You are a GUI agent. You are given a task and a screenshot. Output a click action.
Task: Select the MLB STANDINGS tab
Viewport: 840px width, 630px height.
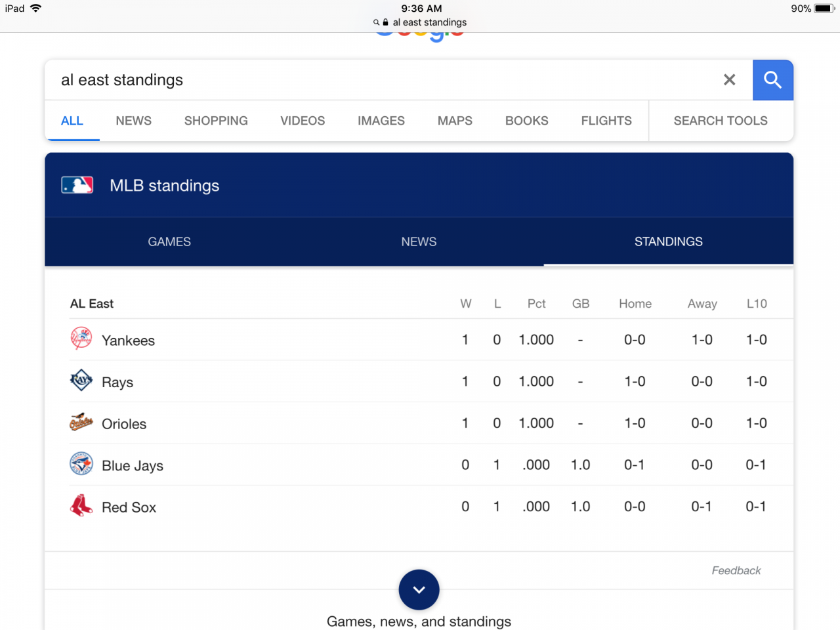pyautogui.click(x=669, y=241)
